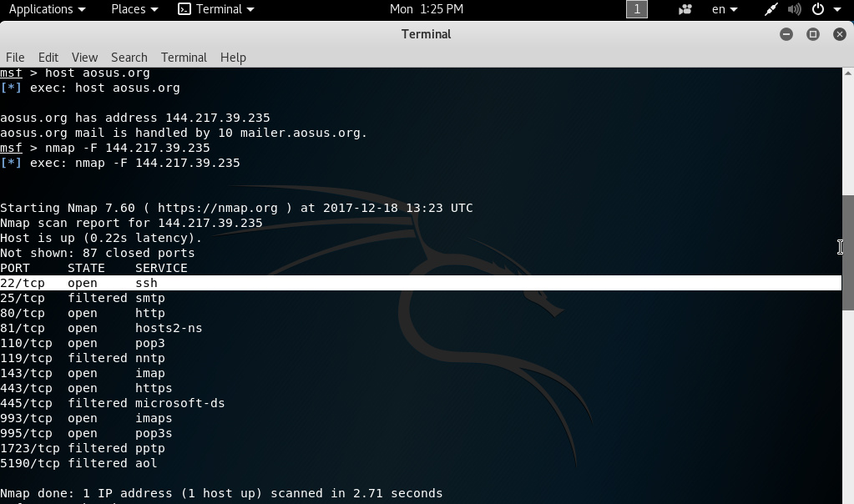Maximize the Terminal window
Viewport: 854px width, 504px height.
click(813, 34)
